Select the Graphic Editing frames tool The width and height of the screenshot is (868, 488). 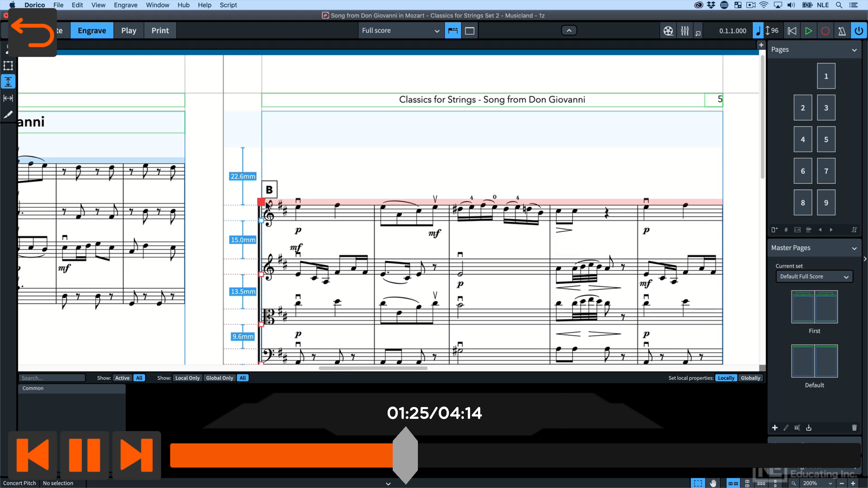pos(8,66)
